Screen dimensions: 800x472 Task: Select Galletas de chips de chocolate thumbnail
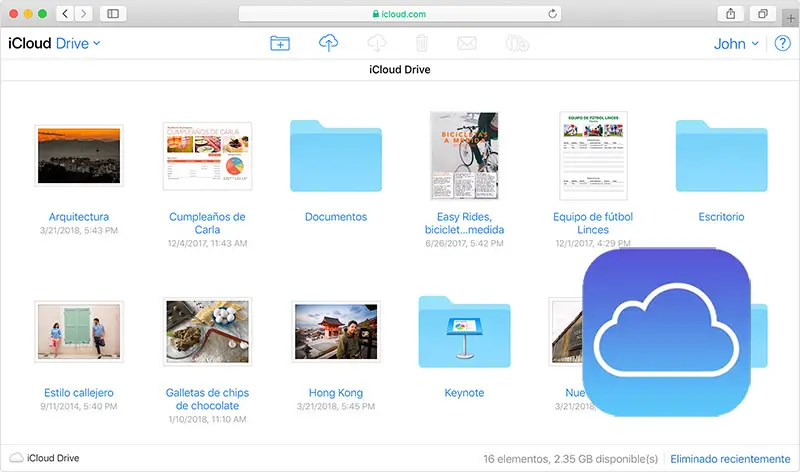[207, 332]
